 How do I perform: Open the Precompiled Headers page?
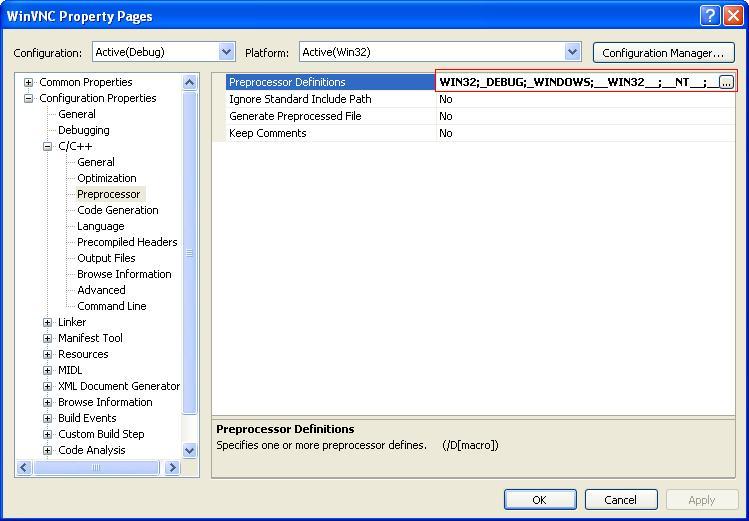coord(127,242)
